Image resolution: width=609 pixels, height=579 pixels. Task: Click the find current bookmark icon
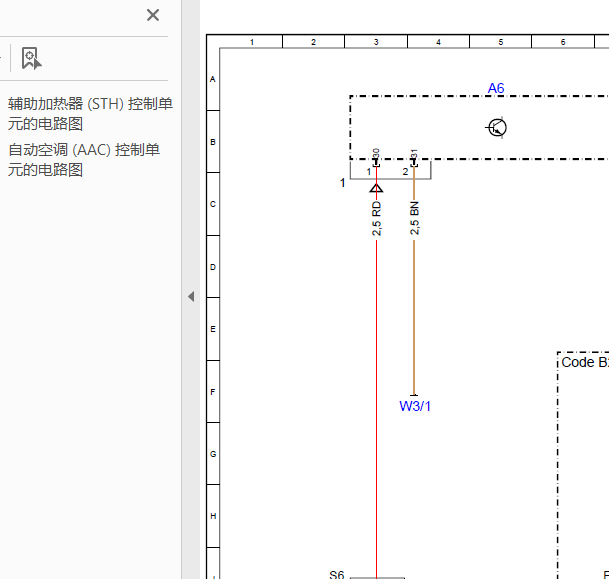[x=31, y=58]
